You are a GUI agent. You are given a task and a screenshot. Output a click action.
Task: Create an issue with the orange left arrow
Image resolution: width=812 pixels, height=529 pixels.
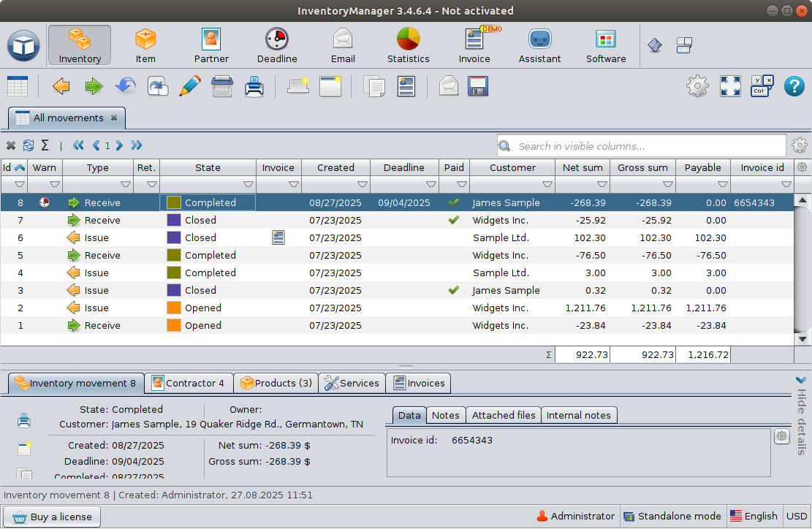(61, 86)
